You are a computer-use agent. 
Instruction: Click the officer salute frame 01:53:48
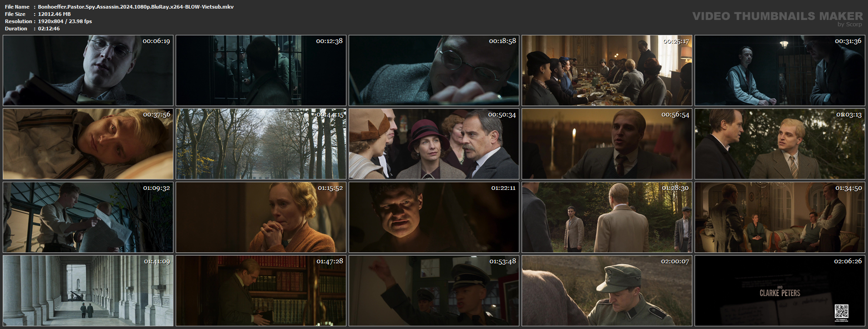click(434, 291)
